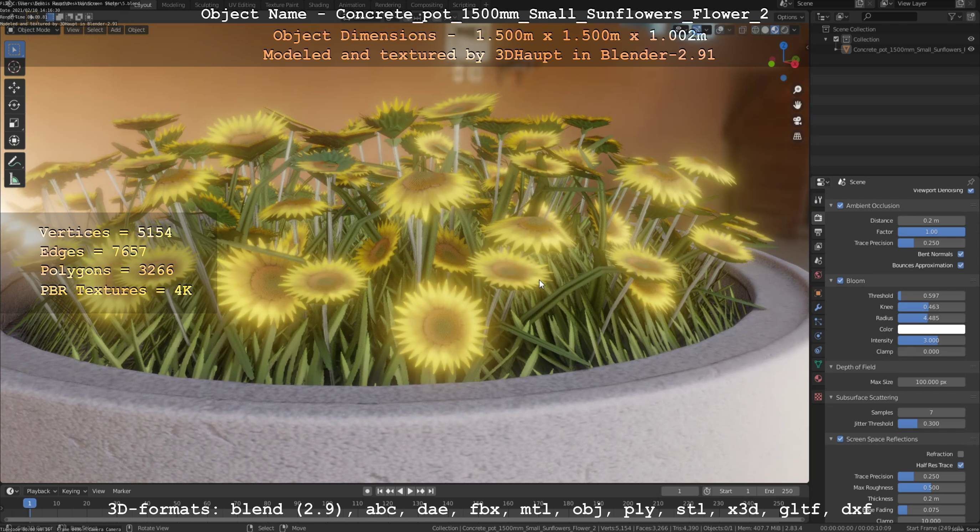The width and height of the screenshot is (980, 532).
Task: Open the Texture properties tab
Action: (x=818, y=397)
